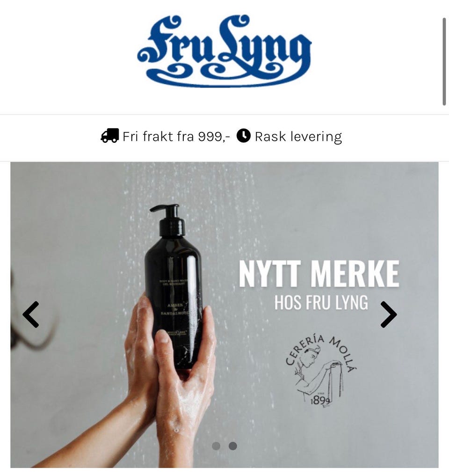The image size is (449, 476).
Task: Click the 1899 year in the emblem
Action: point(320,401)
